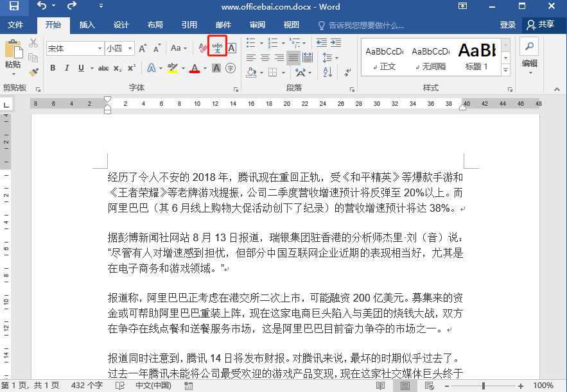Apply the 标题 1 (Heading 1) style
This screenshot has height=392, width=567.
(x=477, y=58)
